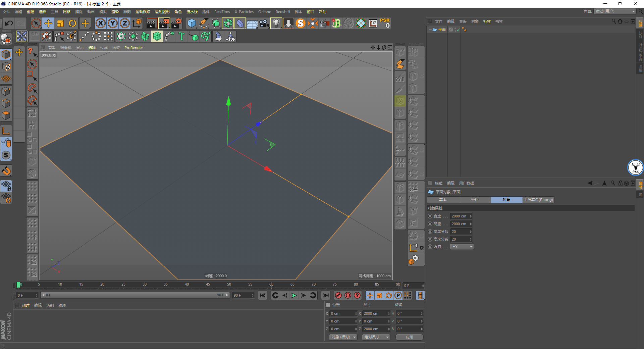Click the Undo arrow icon
Viewport: 644px width, 349px height.
pyautogui.click(x=9, y=23)
